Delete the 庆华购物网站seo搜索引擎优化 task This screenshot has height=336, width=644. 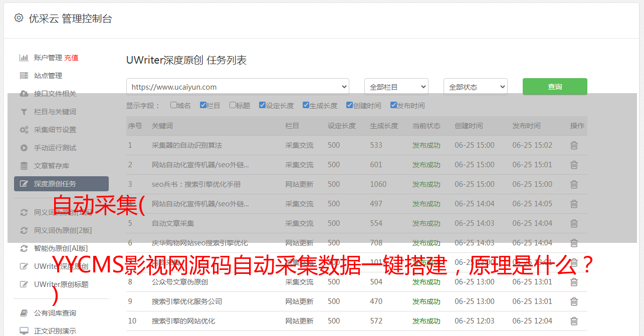pos(574,243)
